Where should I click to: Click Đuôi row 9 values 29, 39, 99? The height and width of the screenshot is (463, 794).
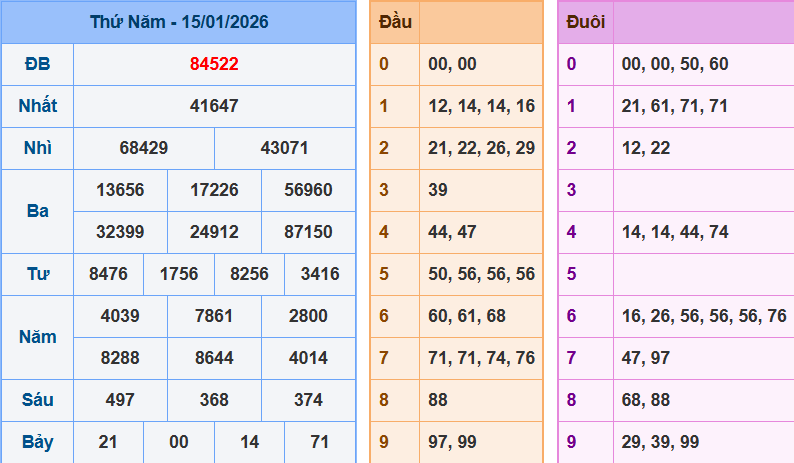[x=660, y=442]
